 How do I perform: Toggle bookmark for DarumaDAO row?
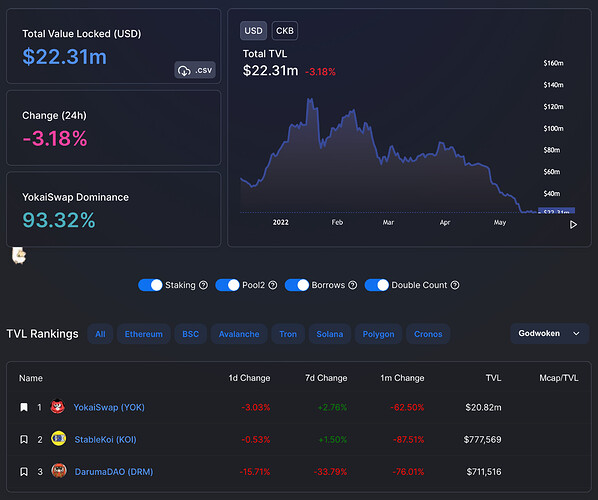[24, 472]
